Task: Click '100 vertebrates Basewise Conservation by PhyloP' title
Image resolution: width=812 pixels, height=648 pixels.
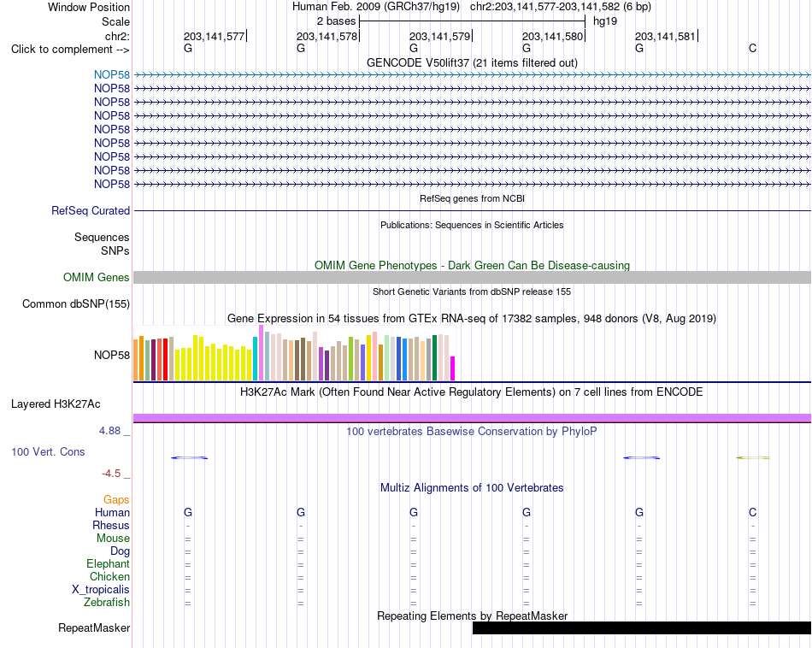Action: [x=472, y=432]
